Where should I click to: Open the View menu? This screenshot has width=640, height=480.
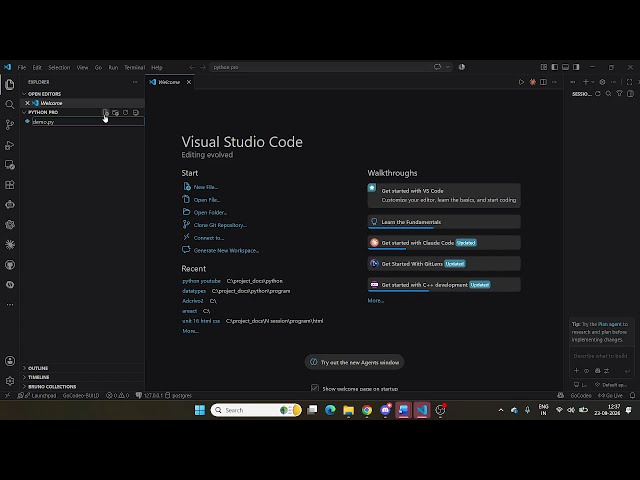click(x=82, y=67)
